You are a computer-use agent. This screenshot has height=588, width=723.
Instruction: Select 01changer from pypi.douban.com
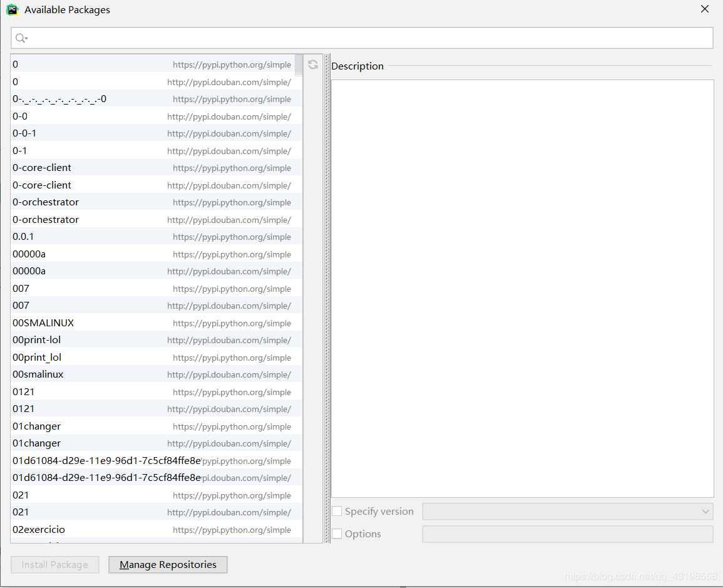156,443
